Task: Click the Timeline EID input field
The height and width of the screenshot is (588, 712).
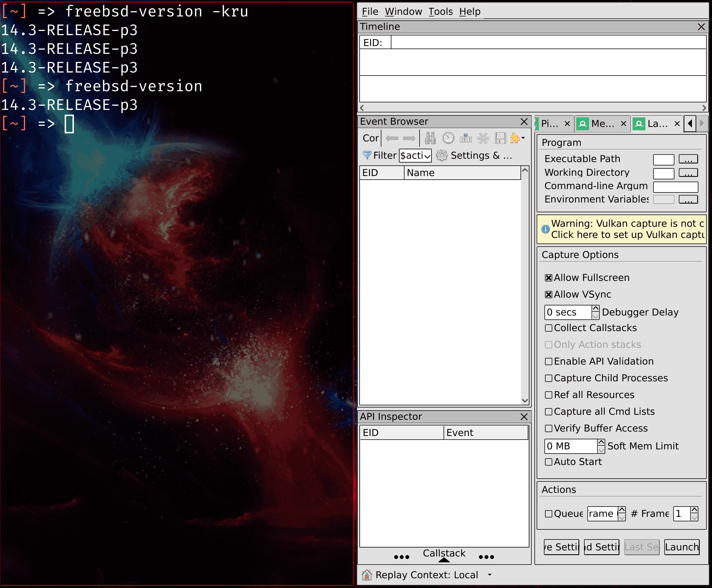Action: (x=548, y=43)
